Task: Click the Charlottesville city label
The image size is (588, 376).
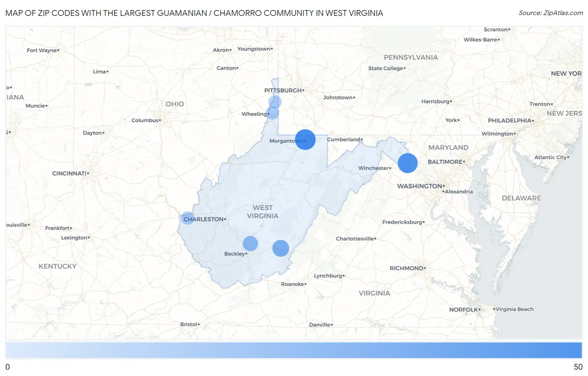Action: point(355,239)
